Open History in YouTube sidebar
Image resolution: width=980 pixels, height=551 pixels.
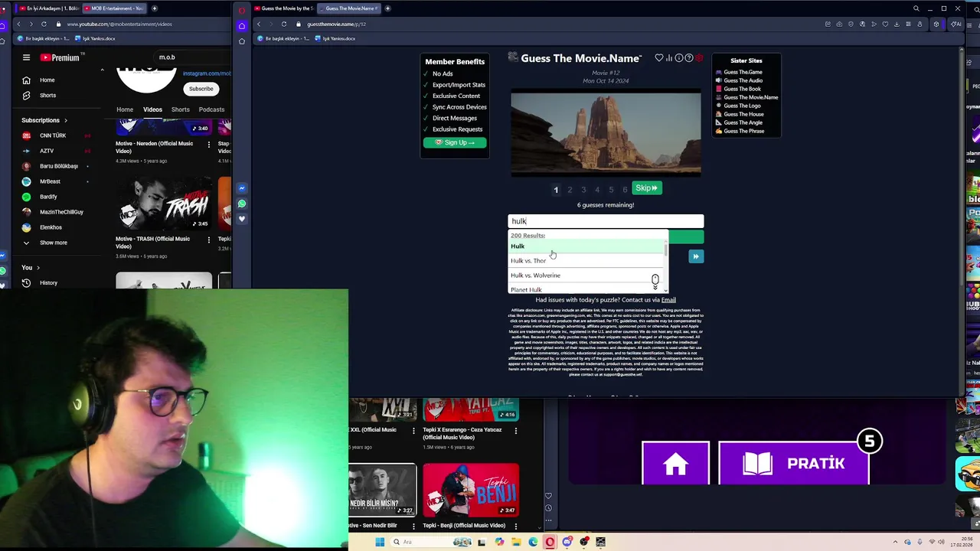[48, 282]
